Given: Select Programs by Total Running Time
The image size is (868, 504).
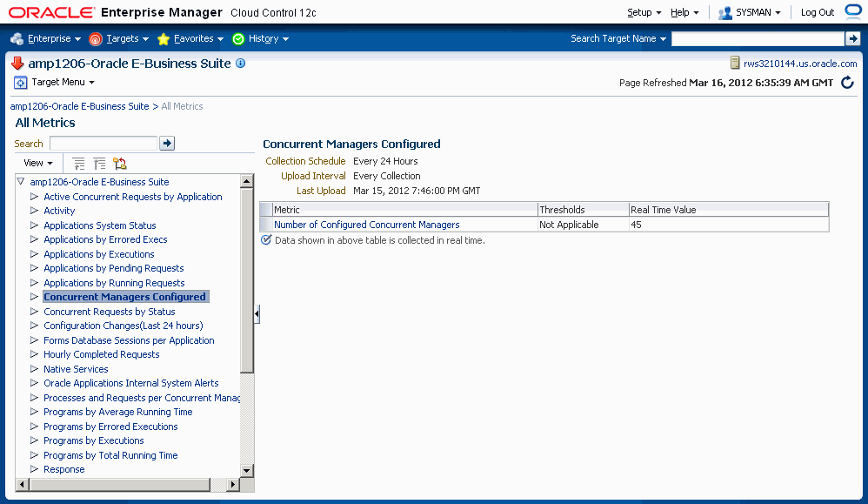Looking at the screenshot, I should pyautogui.click(x=110, y=455).
